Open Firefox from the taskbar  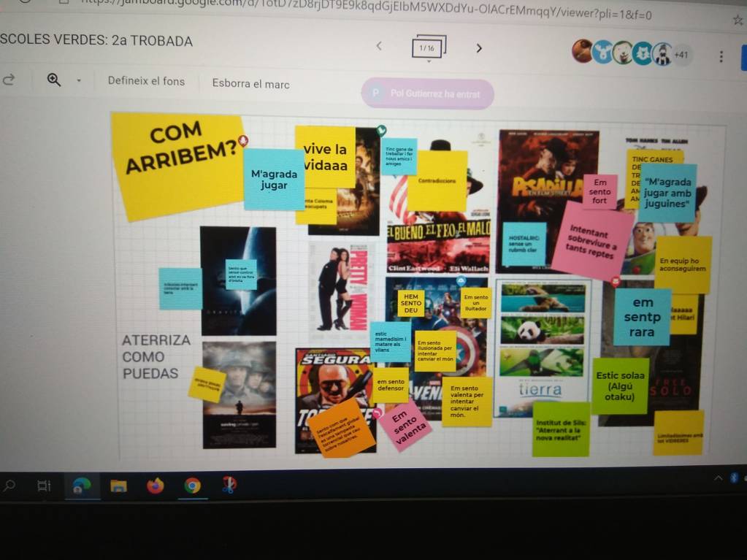pyautogui.click(x=156, y=486)
